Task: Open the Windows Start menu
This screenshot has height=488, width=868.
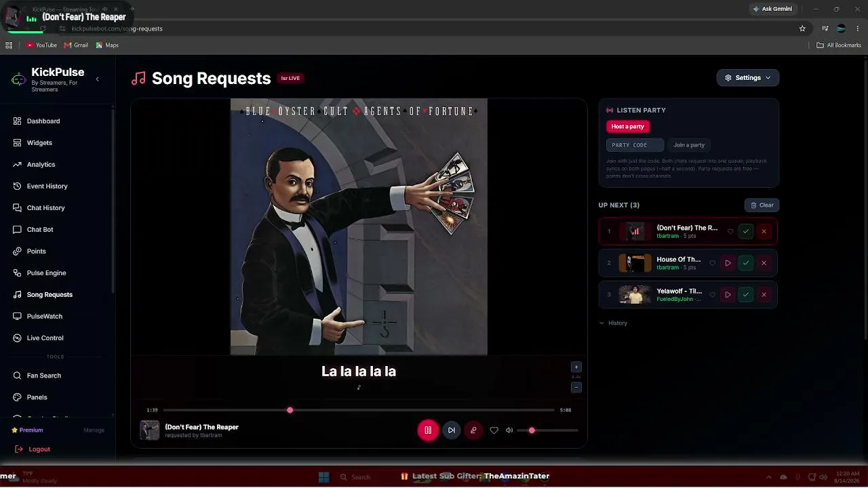Action: coord(323,476)
